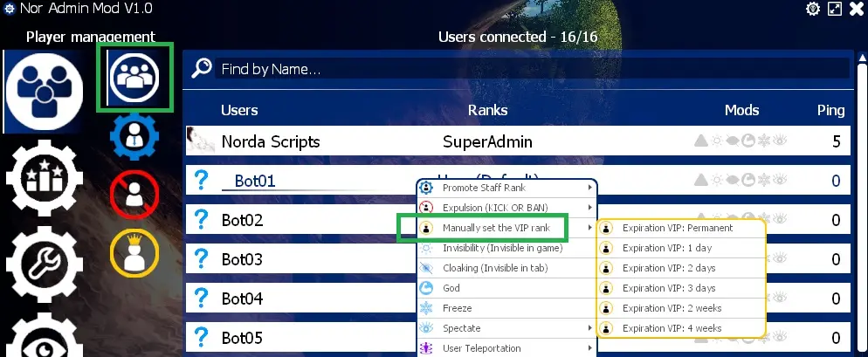Sort by the Ping column header
The width and height of the screenshot is (868, 357).
[x=831, y=110]
